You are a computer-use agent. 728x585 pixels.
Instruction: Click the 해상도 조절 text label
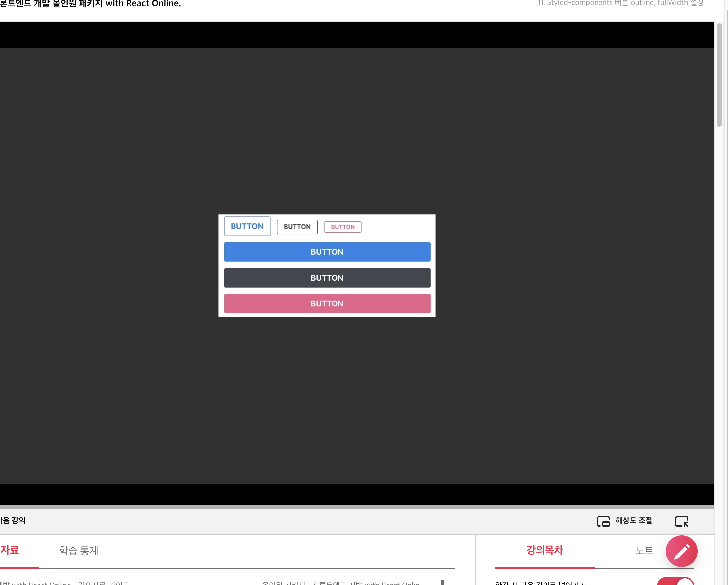click(634, 520)
